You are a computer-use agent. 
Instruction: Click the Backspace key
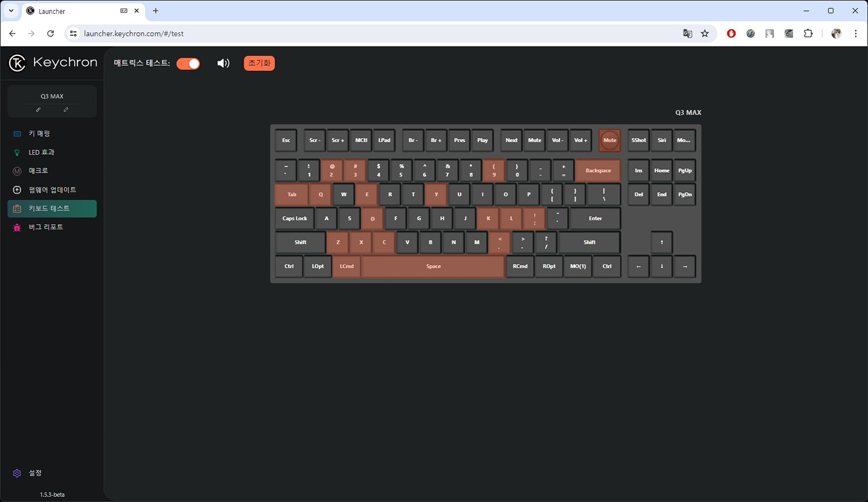598,170
